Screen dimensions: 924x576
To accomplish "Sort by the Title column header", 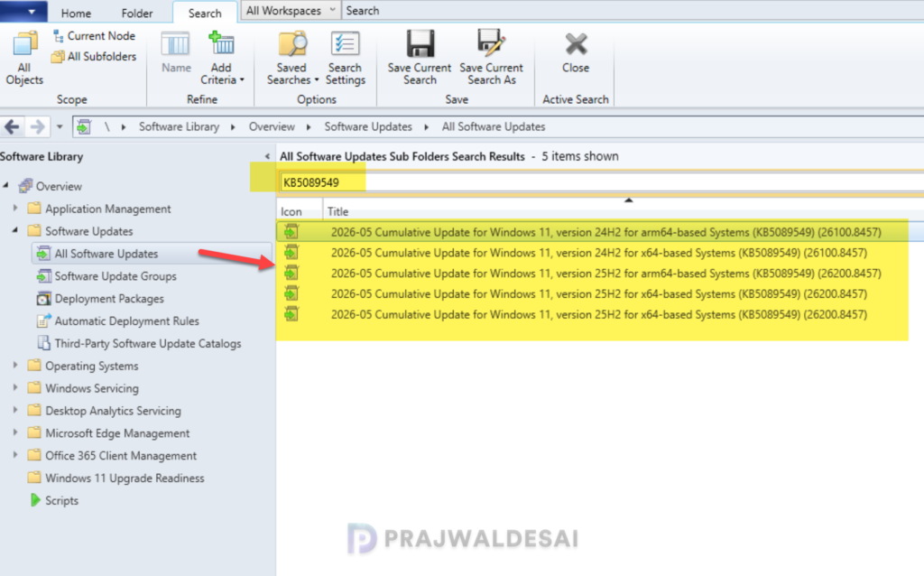I will (337, 211).
